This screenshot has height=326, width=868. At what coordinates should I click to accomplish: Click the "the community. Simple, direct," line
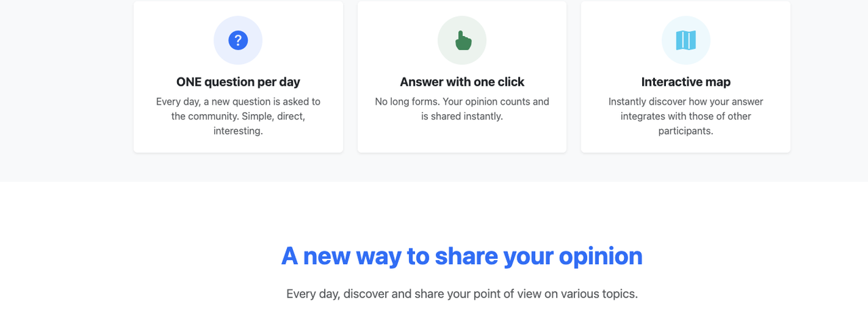[x=238, y=116]
